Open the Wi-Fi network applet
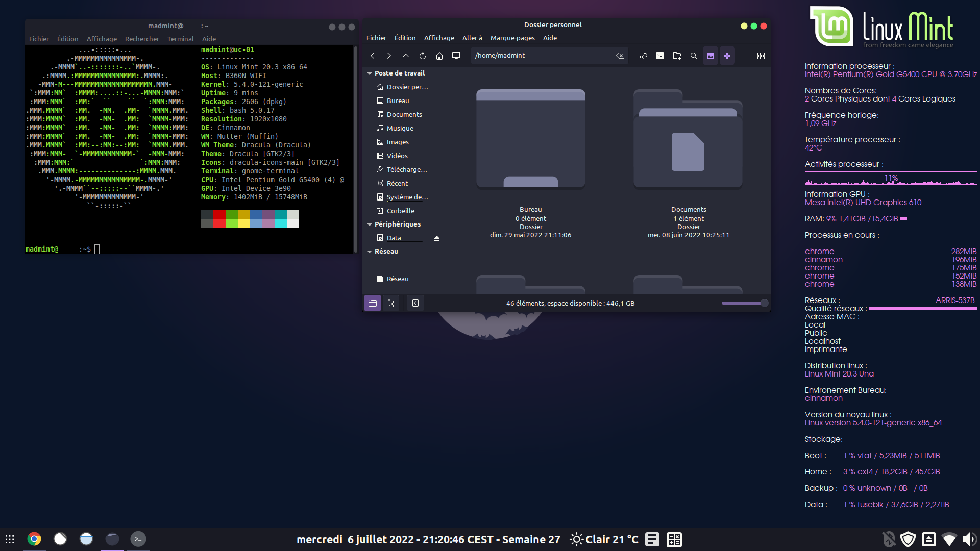The image size is (980, 551). (x=949, y=539)
